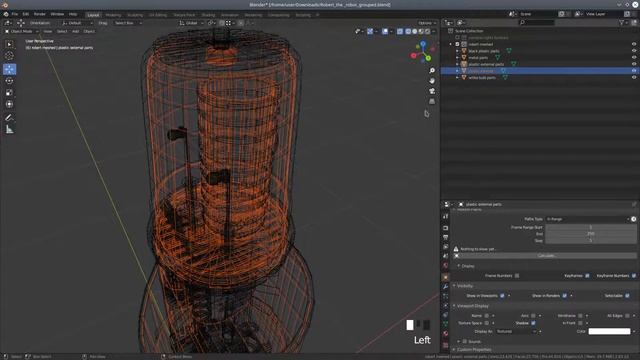640x360 pixels.
Task: Open the World properties tab icon
Action: (446, 266)
